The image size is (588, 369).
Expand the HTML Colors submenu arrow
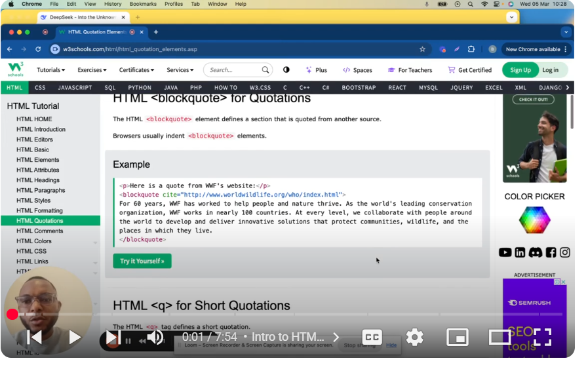click(x=95, y=243)
